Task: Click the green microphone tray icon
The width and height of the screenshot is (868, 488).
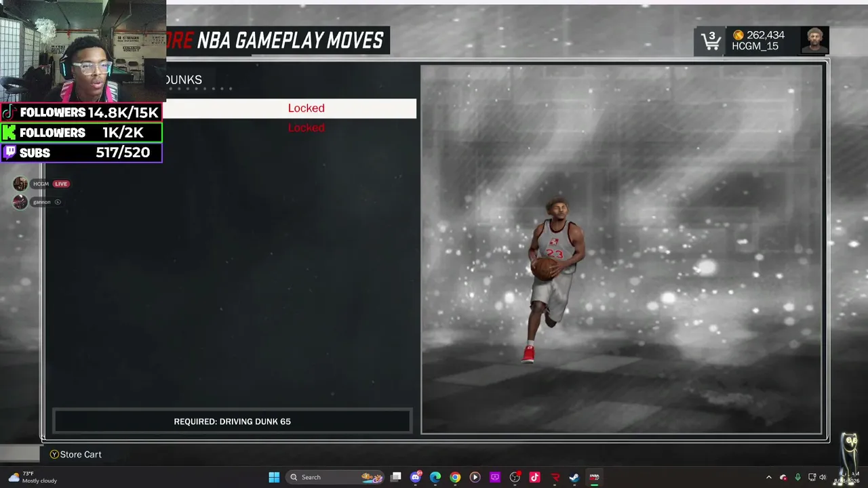Action: click(x=797, y=477)
